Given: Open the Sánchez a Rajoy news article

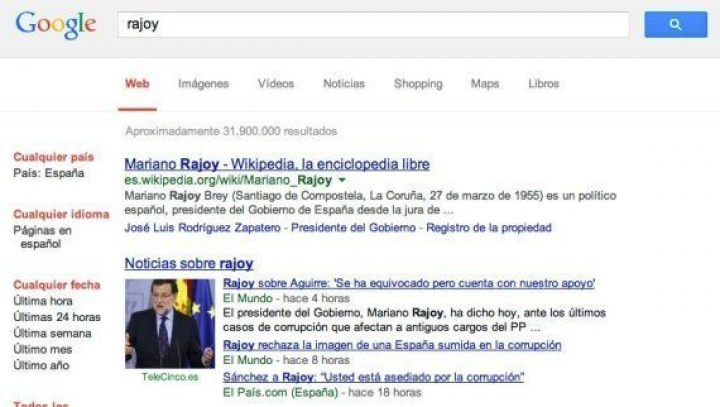Looking at the screenshot, I should point(374,377).
